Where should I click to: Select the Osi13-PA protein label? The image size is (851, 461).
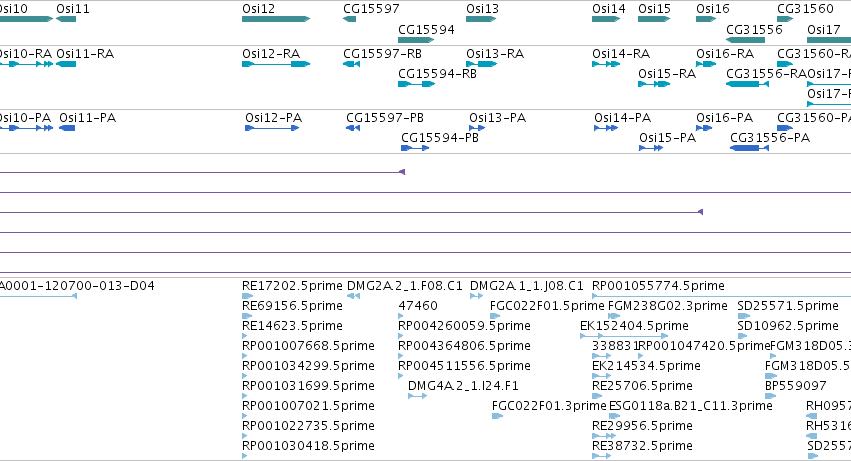click(x=497, y=118)
